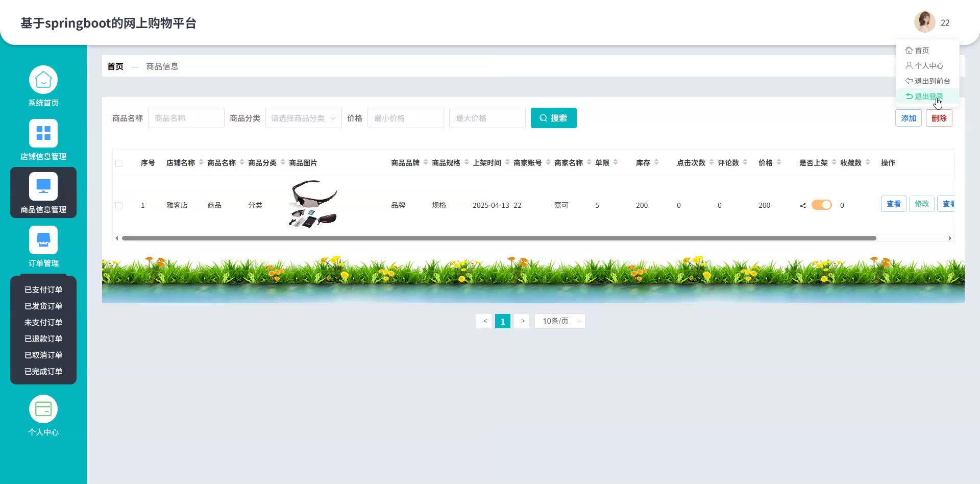This screenshot has height=484, width=980.
Task: Click the 雅客店 store name cell
Action: click(x=177, y=205)
